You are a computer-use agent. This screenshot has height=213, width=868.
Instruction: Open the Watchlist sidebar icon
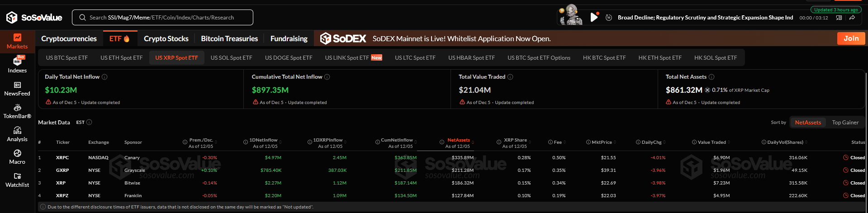pos(17,180)
